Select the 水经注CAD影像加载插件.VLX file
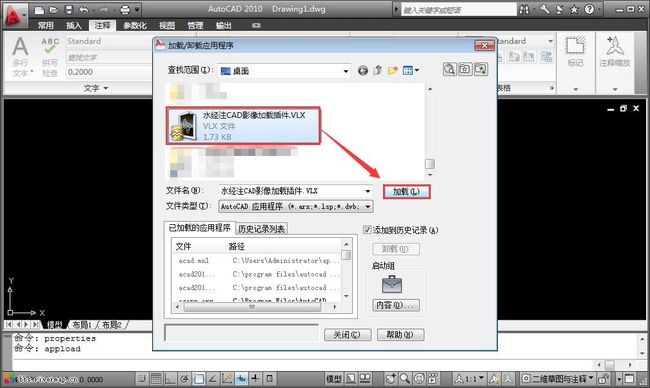 tap(243, 126)
